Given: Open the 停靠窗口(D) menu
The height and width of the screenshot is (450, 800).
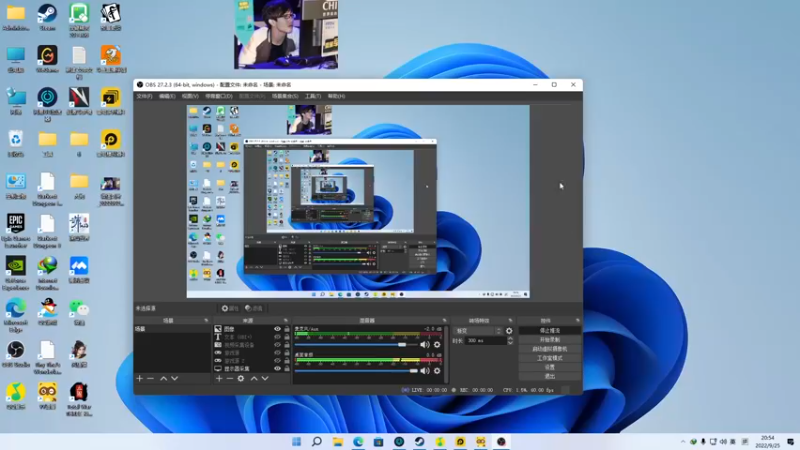Looking at the screenshot, I should tap(219, 96).
